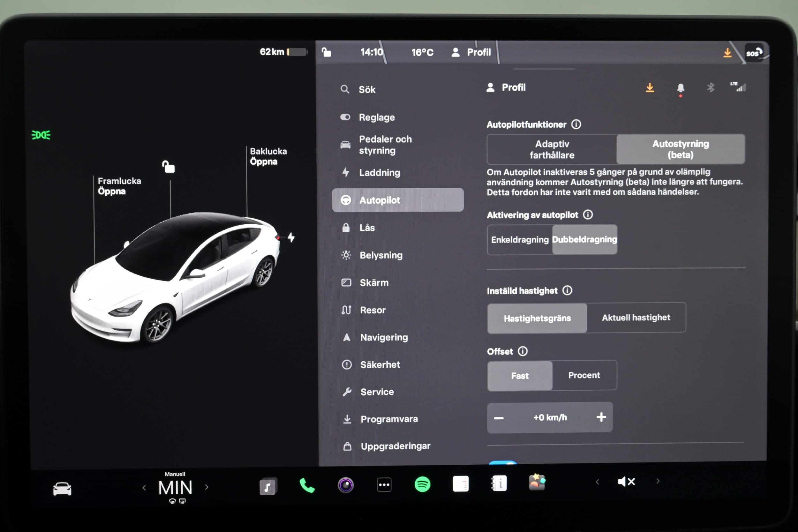Open the Laddning charging menu
The height and width of the screenshot is (532, 798).
tap(371, 172)
